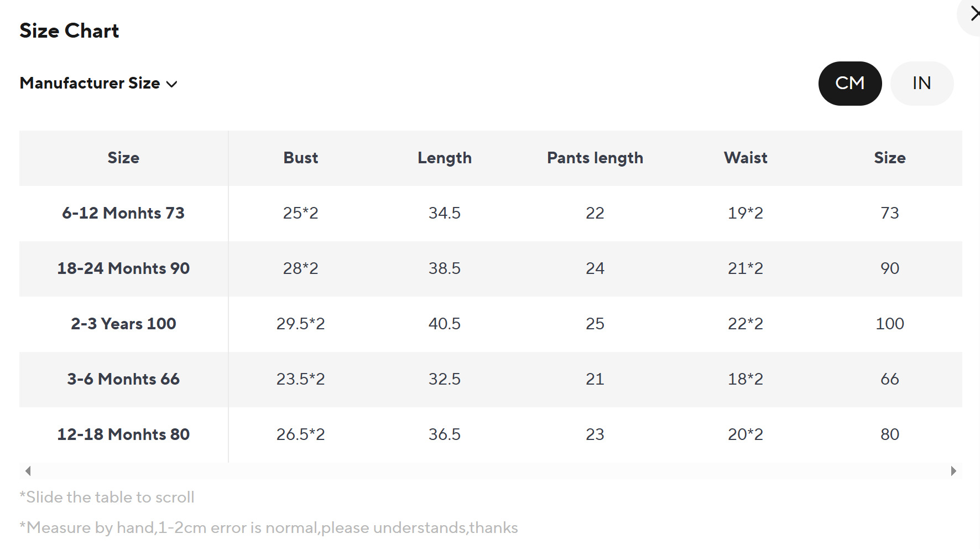
Task: Switch units to CM
Action: [849, 83]
